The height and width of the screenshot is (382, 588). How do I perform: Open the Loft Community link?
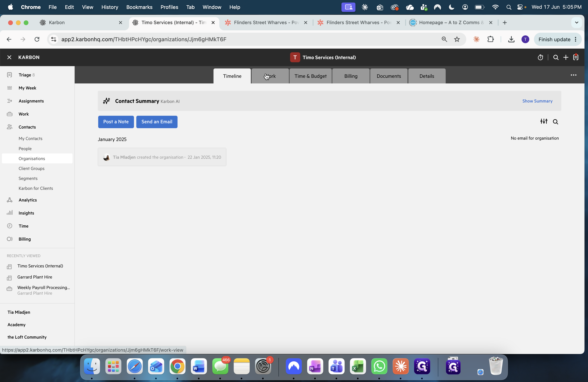point(27,337)
